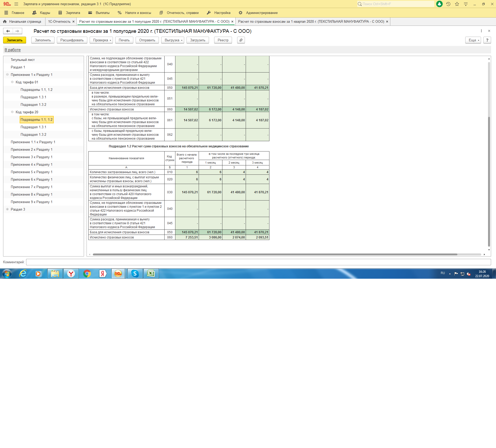Switch to the 1С-Отчетность tab
Screen dimensions: 496x448
click(59, 22)
